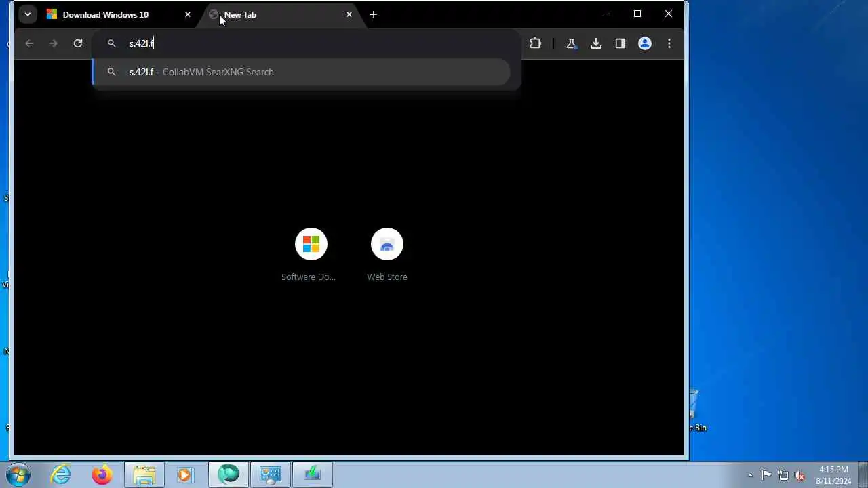This screenshot has width=868, height=488.
Task: Open the profile avatar icon
Action: pyautogui.click(x=645, y=43)
